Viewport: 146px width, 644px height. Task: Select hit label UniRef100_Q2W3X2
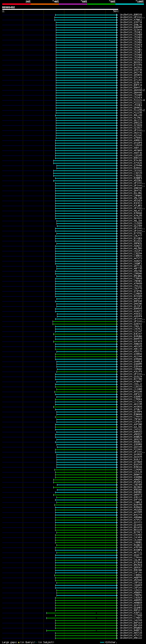coord(131,324)
